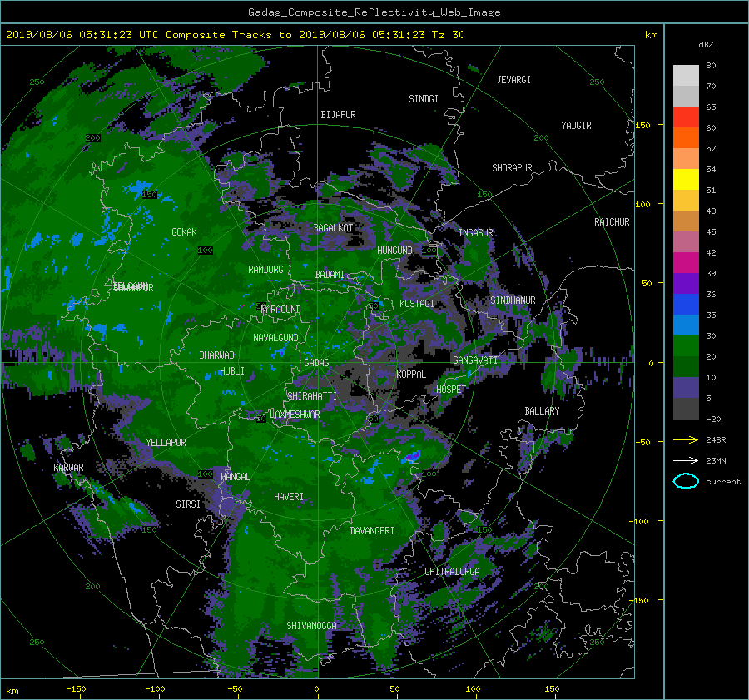This screenshot has height=700, width=749.
Task: Click the RAMDURG city label
Action: [x=265, y=270]
